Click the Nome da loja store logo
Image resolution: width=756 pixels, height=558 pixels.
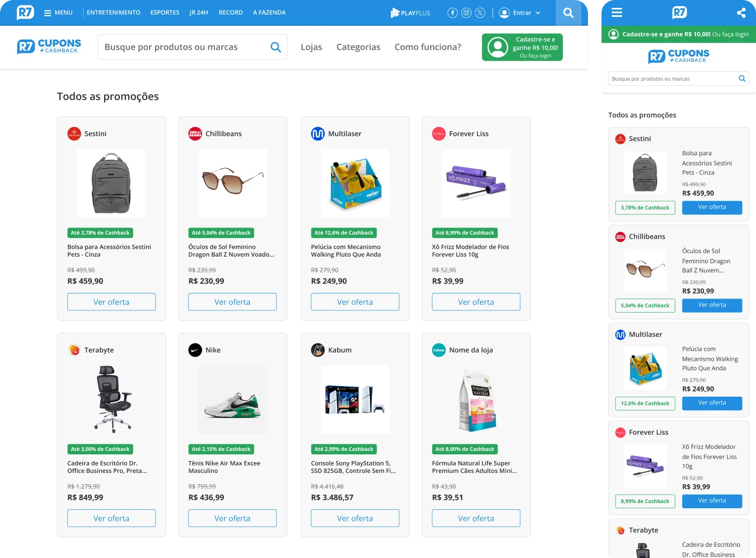click(438, 350)
